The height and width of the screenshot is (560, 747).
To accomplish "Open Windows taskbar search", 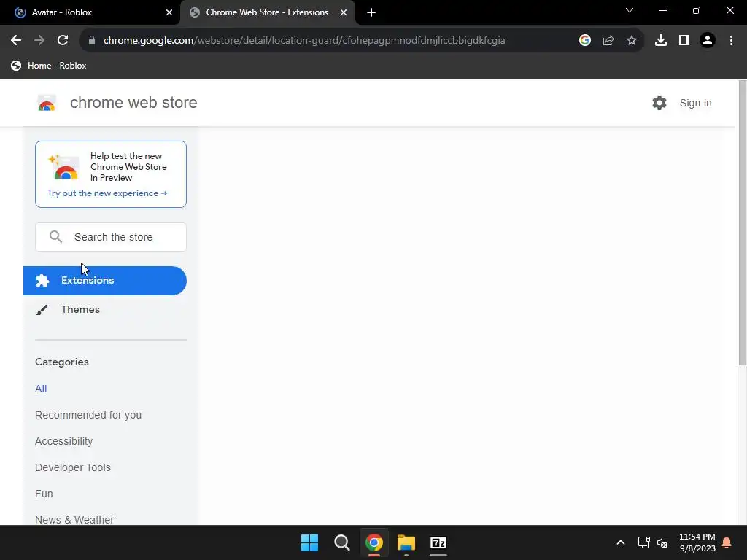I will coord(341,542).
